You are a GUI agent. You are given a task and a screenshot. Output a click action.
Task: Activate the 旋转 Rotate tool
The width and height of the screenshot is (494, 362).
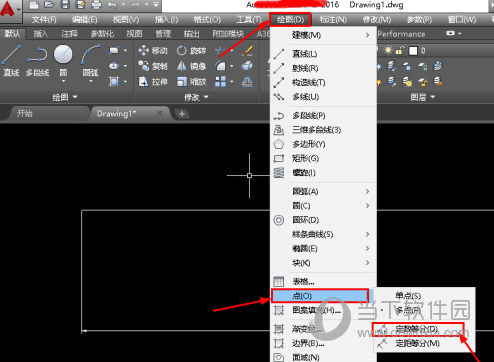pyautogui.click(x=191, y=51)
